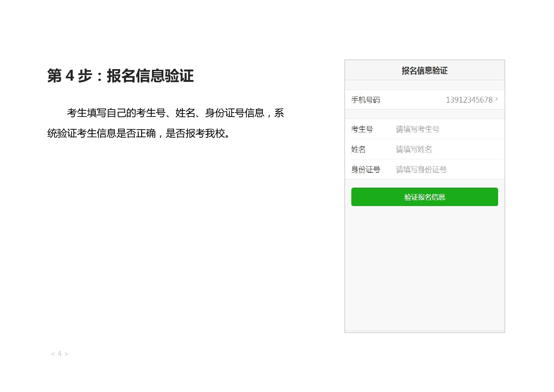Click the page number 4 in footer
This screenshot has width=554, height=392.
point(60,354)
